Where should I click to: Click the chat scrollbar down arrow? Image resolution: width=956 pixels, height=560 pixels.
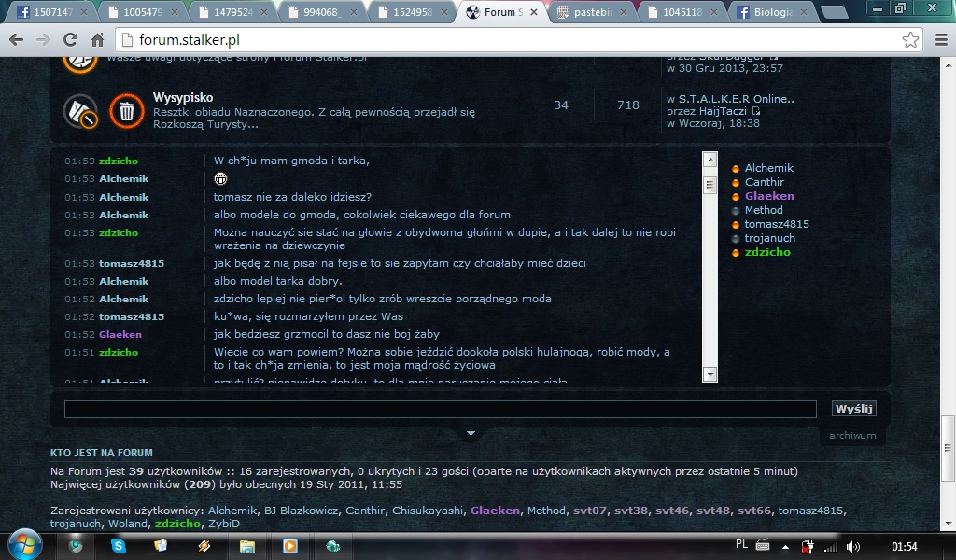click(710, 374)
